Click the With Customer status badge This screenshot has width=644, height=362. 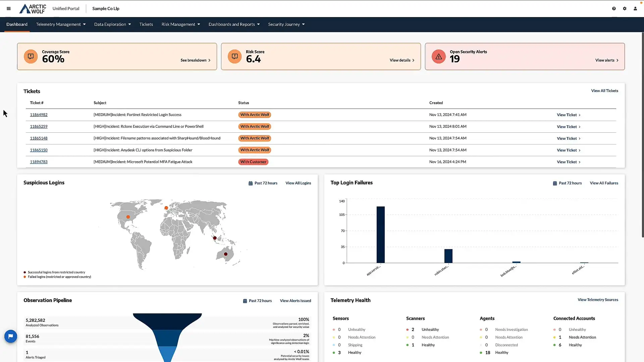(253, 162)
